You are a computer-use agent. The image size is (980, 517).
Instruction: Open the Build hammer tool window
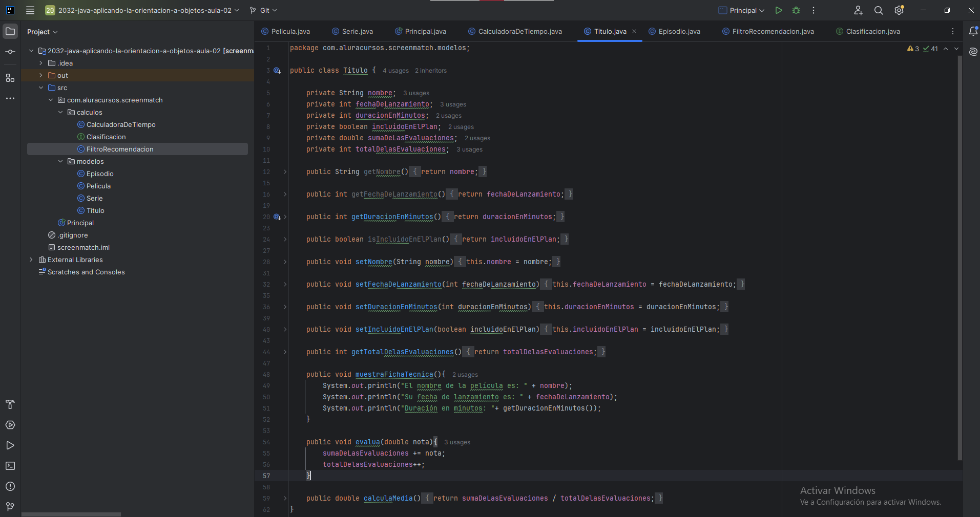pyautogui.click(x=10, y=404)
